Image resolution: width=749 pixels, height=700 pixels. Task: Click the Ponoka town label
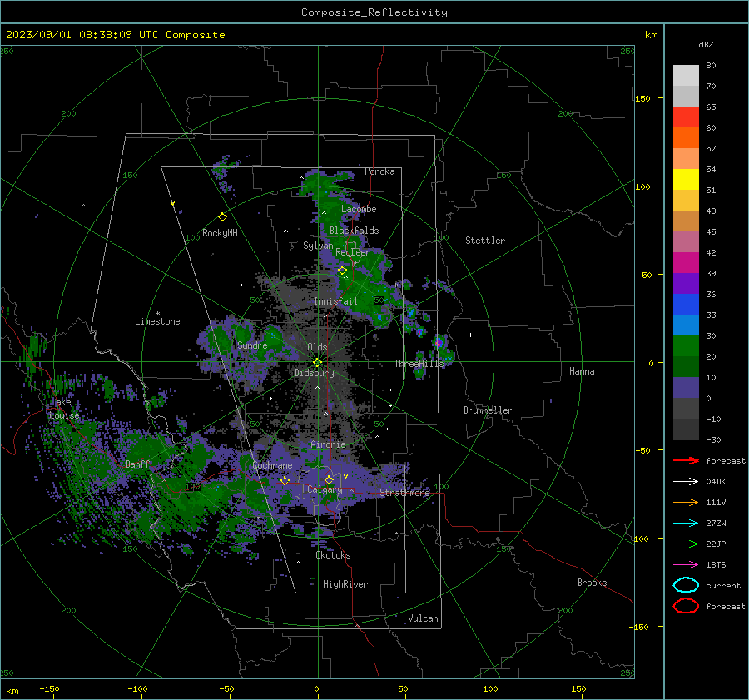(x=379, y=171)
